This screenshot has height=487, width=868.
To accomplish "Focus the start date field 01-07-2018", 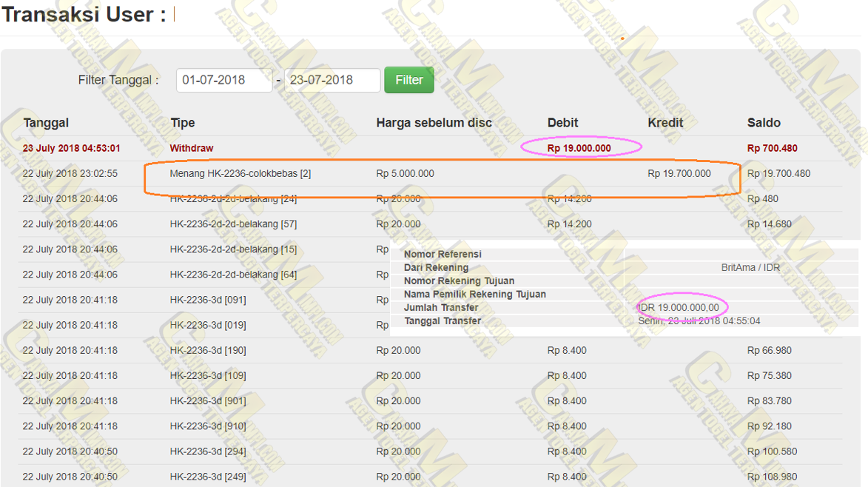I will pos(223,80).
